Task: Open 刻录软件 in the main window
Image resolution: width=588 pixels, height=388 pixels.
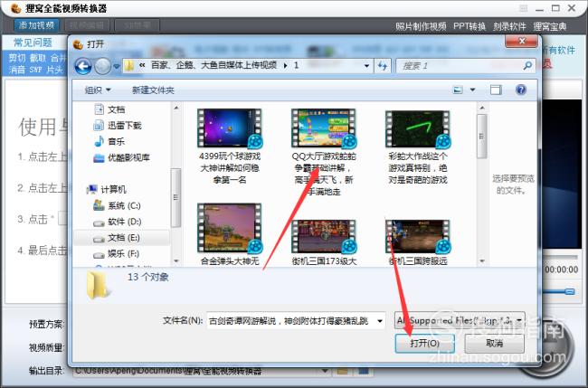Action: pos(509,26)
